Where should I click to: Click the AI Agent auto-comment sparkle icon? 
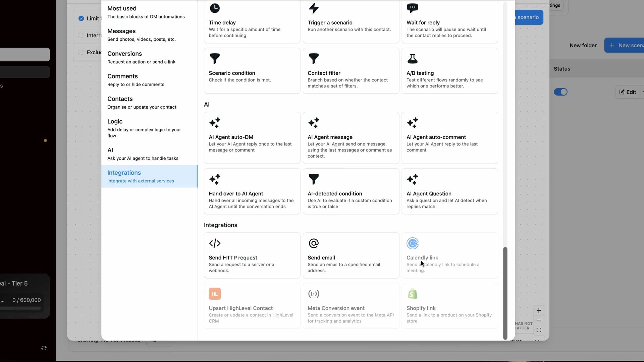coord(412,123)
